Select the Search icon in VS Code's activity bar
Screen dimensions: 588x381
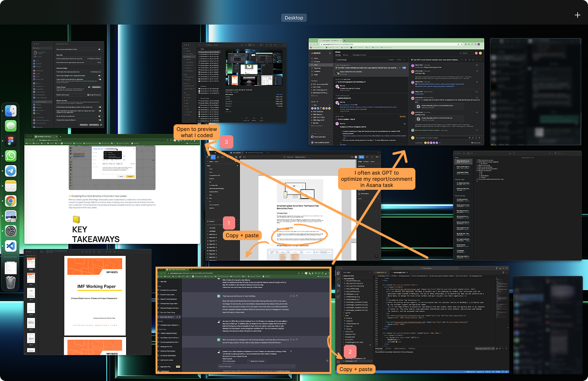[338, 280]
